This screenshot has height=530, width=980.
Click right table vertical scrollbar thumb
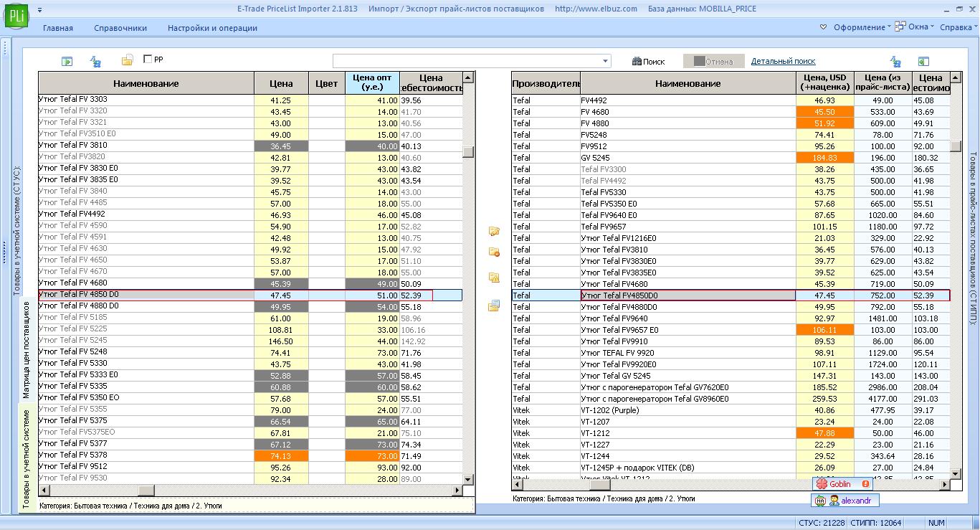click(956, 146)
